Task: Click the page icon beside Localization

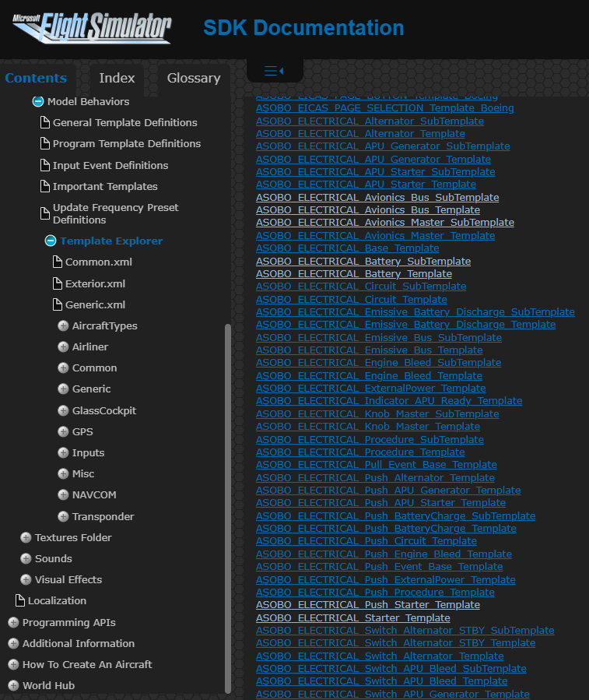Action: tap(19, 600)
